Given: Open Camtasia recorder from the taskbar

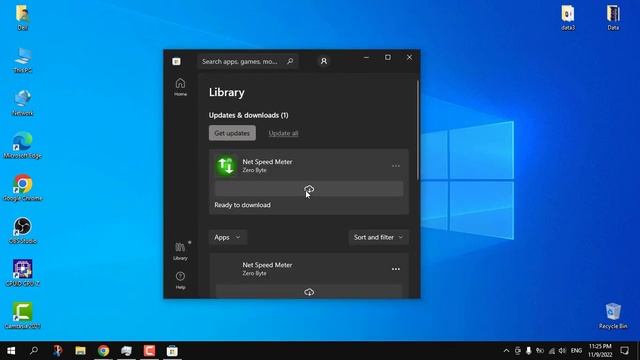Looking at the screenshot, I should (x=149, y=351).
